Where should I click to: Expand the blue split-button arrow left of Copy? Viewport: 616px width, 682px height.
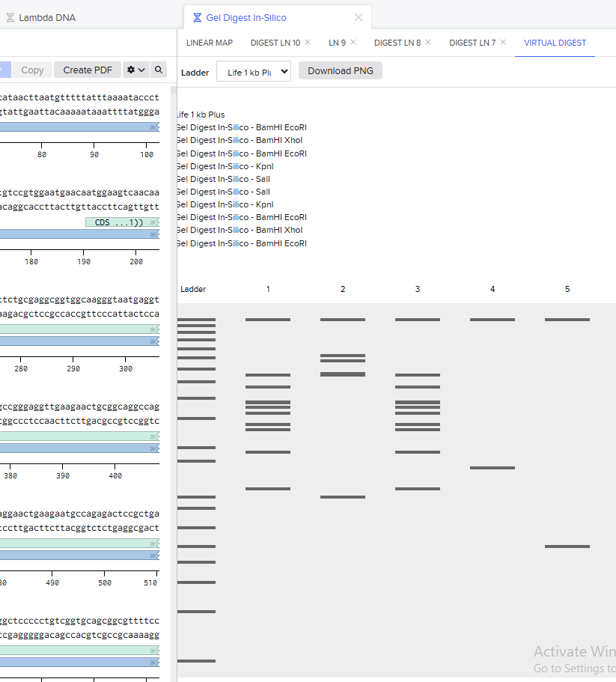pos(4,70)
